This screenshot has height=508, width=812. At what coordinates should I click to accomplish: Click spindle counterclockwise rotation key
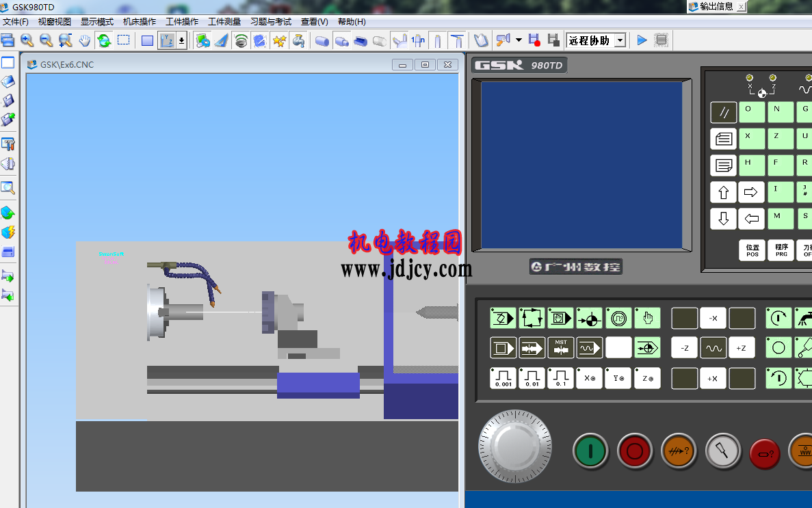coord(778,378)
